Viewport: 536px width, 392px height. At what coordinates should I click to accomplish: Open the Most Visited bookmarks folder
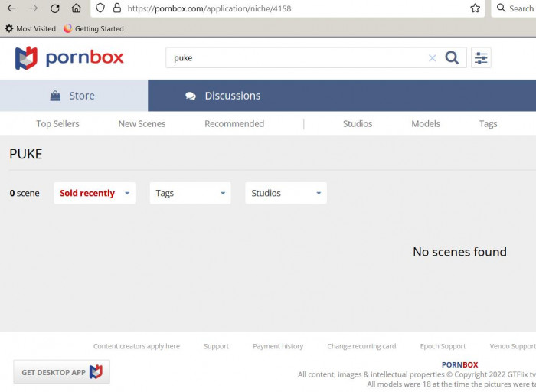click(x=31, y=28)
